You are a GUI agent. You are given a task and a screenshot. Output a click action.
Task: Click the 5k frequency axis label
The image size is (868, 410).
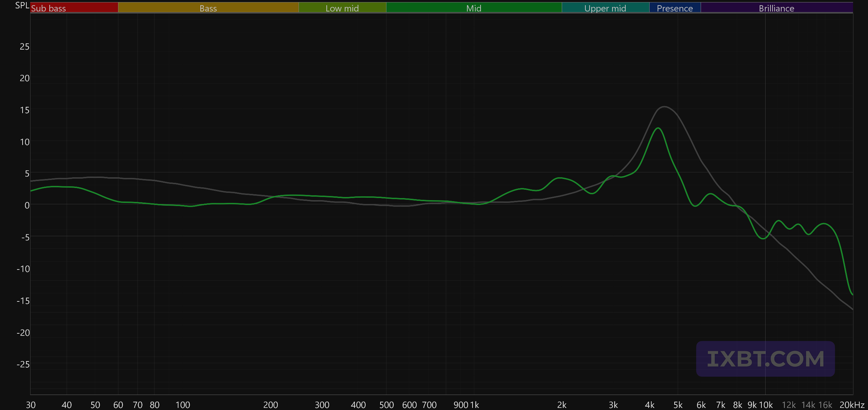pos(678,405)
